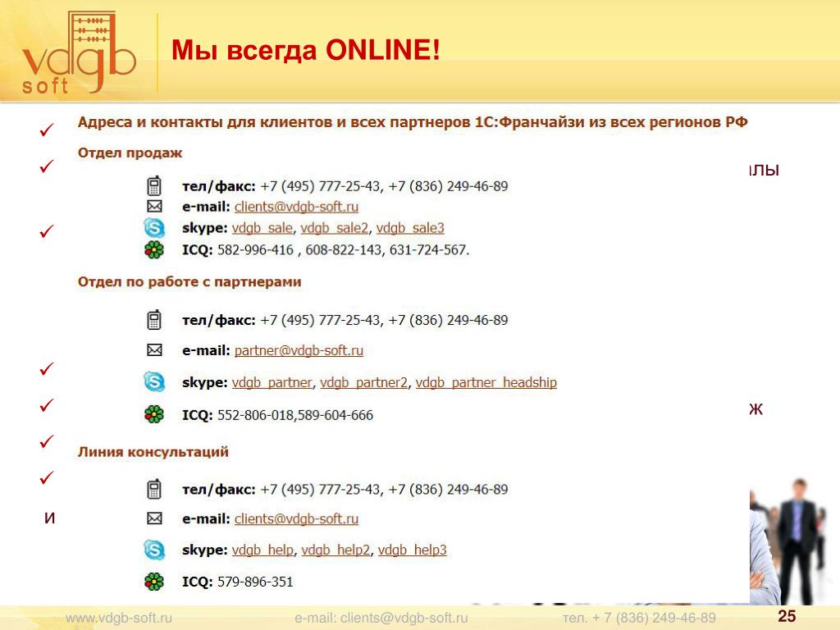Open clients@vdgb-soft.ru link in Линия консультаций

pos(296,519)
